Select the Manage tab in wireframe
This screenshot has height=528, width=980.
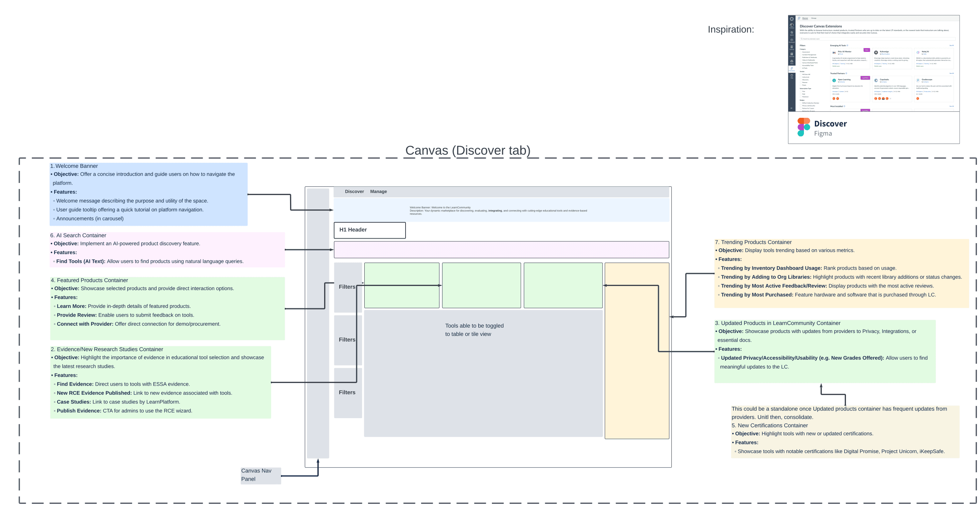(378, 191)
